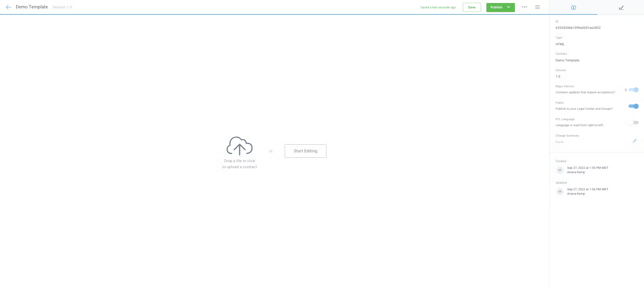Click the created date 1:55 PM MDT
Viewport: 644px width, 289px height.
coord(588,168)
